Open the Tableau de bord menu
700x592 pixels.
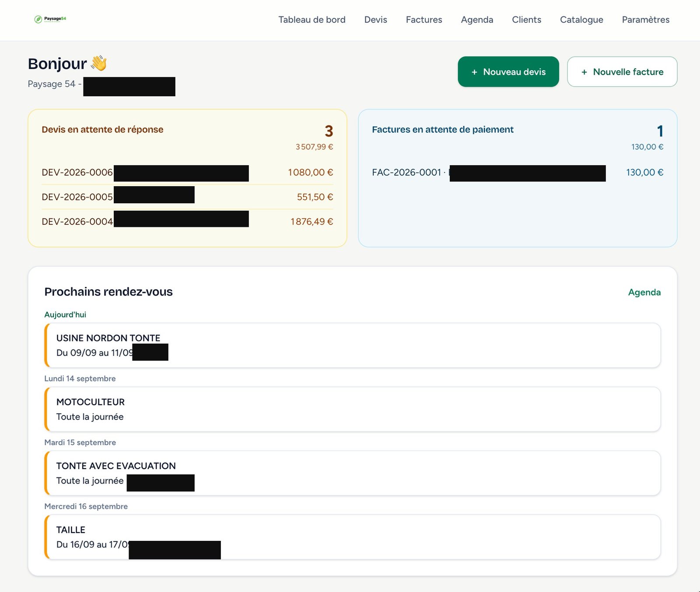[x=312, y=20]
